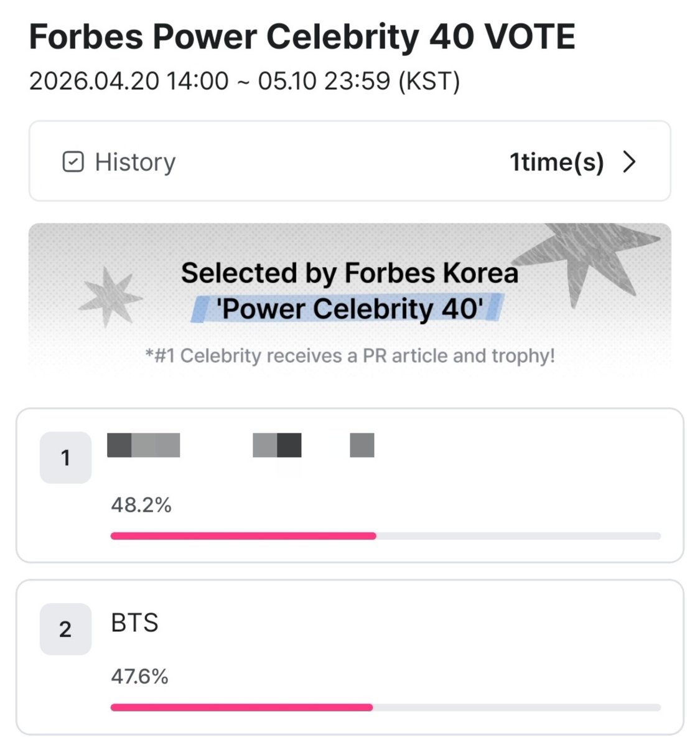The height and width of the screenshot is (747, 700).
Task: Select the BTS candidate name
Action: pos(135,622)
